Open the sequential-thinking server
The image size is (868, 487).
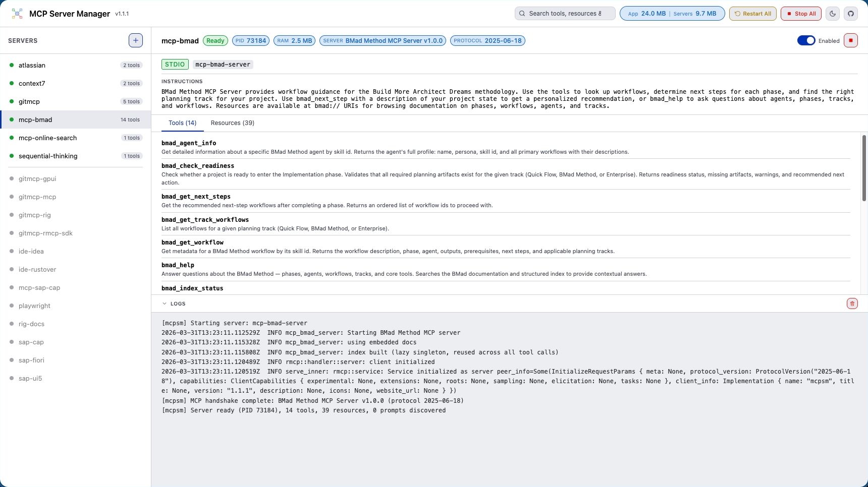pyautogui.click(x=48, y=156)
